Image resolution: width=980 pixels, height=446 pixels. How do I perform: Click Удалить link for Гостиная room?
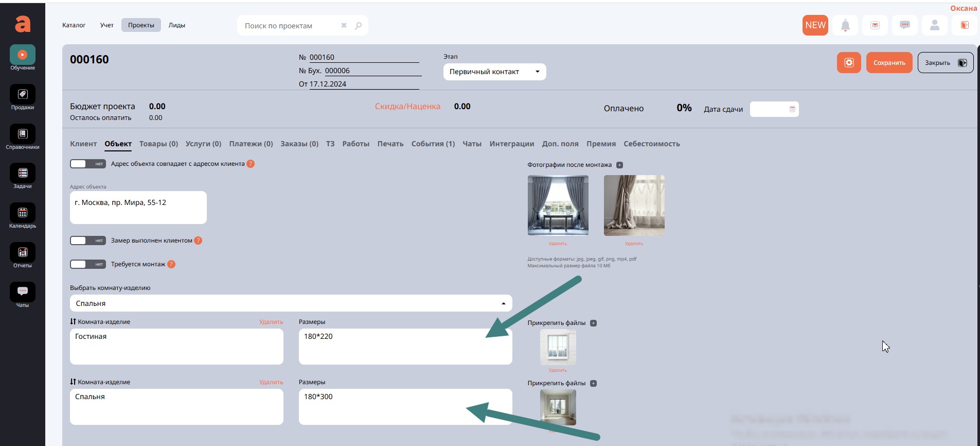click(271, 322)
